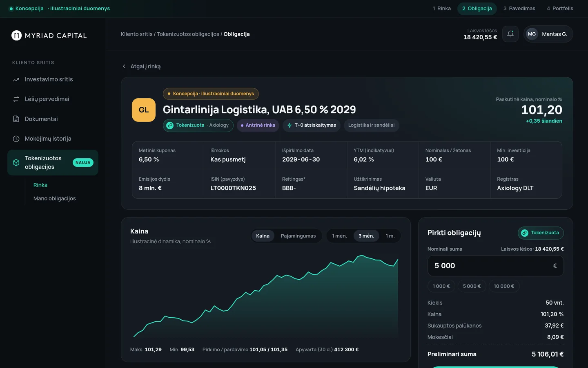Viewport: 588px width, 368px height.
Task: Set chart range to 1 mėn.
Action: (339, 236)
